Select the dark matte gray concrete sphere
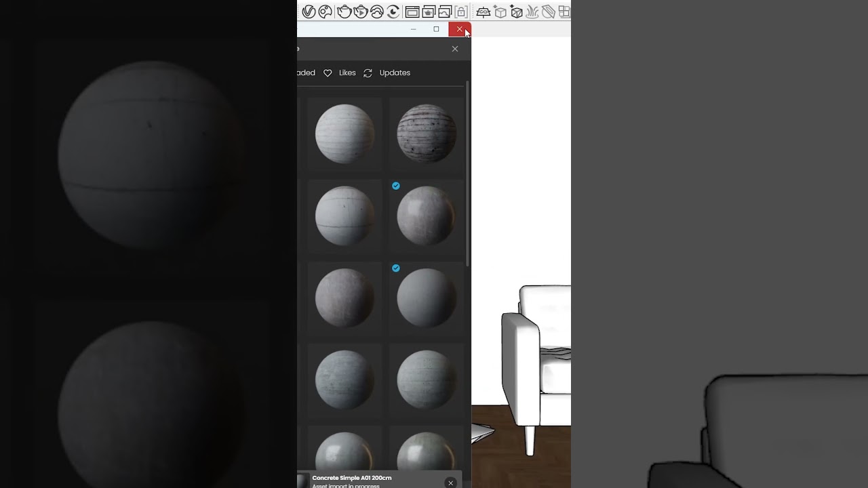Screen dimensions: 868x488 coord(344,298)
